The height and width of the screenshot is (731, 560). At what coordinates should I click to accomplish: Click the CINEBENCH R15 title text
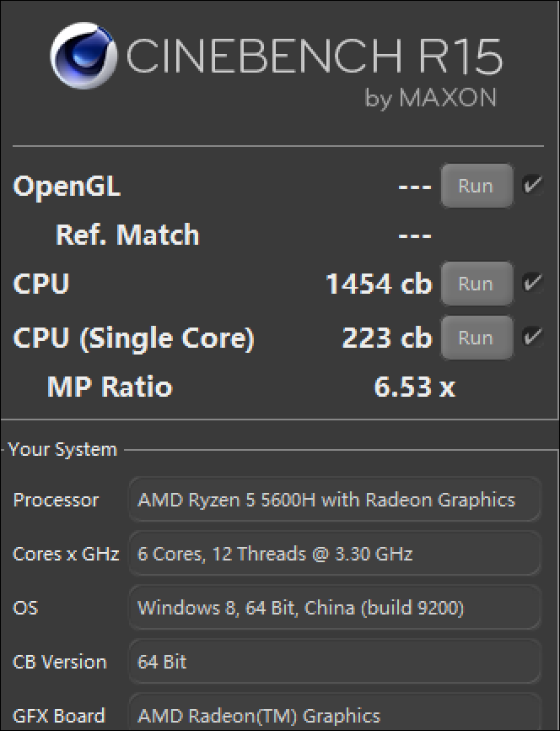pyautogui.click(x=315, y=57)
